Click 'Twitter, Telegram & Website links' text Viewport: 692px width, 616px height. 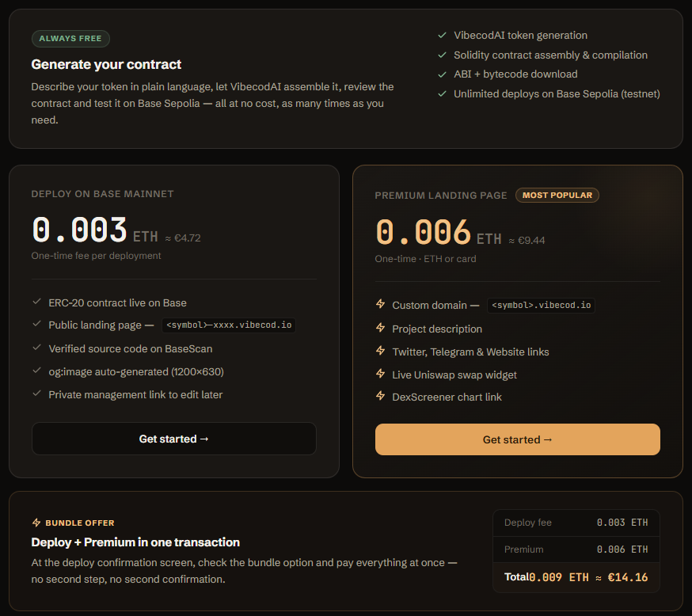click(x=470, y=352)
